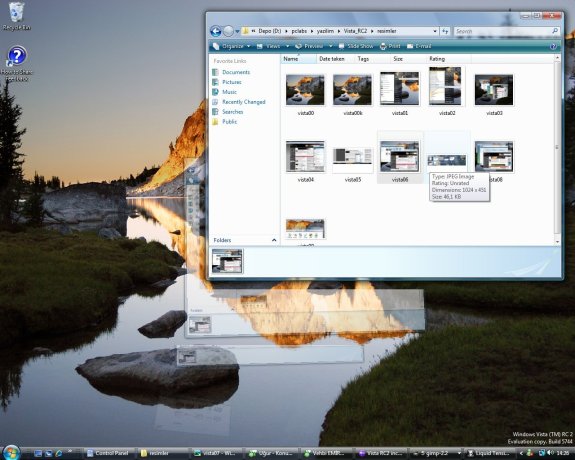Open Documents in Favorite Links
This screenshot has height=460, width=575.
click(x=231, y=72)
